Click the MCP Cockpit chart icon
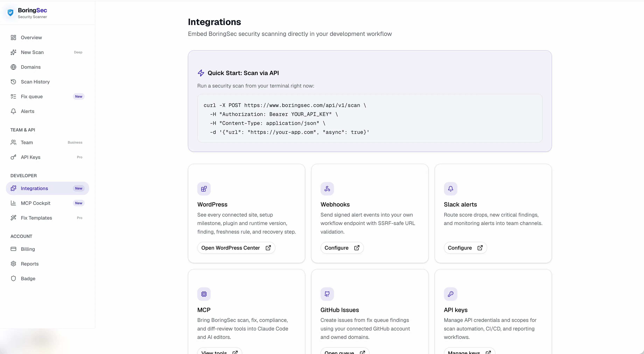The width and height of the screenshot is (644, 354). [13, 203]
